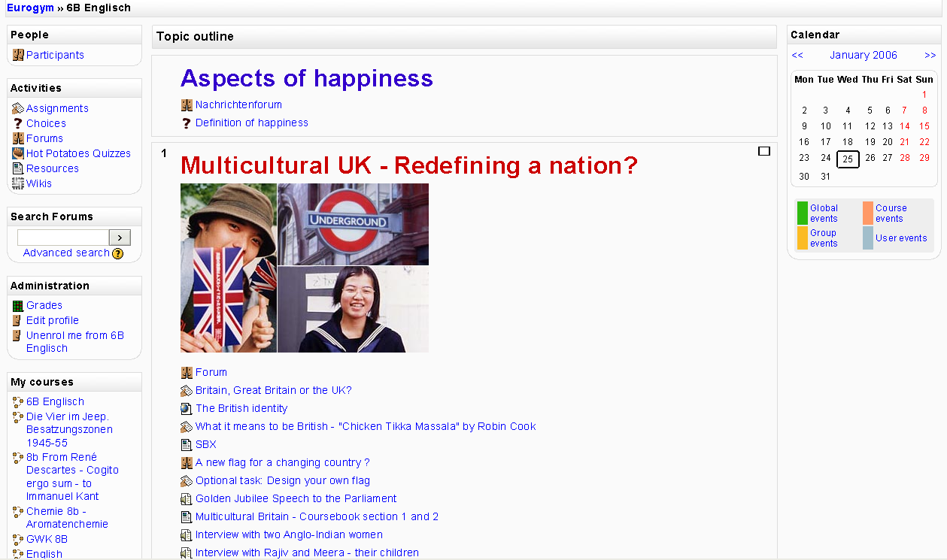Click the Participants people icon
This screenshot has height=560, width=947.
point(18,55)
